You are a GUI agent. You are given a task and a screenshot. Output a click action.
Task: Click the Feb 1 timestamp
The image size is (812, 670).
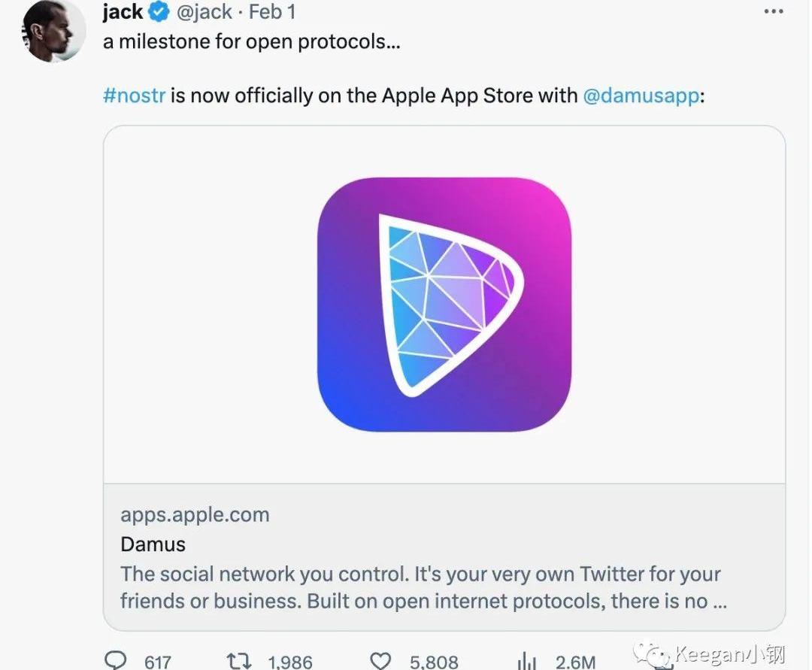coord(272,13)
